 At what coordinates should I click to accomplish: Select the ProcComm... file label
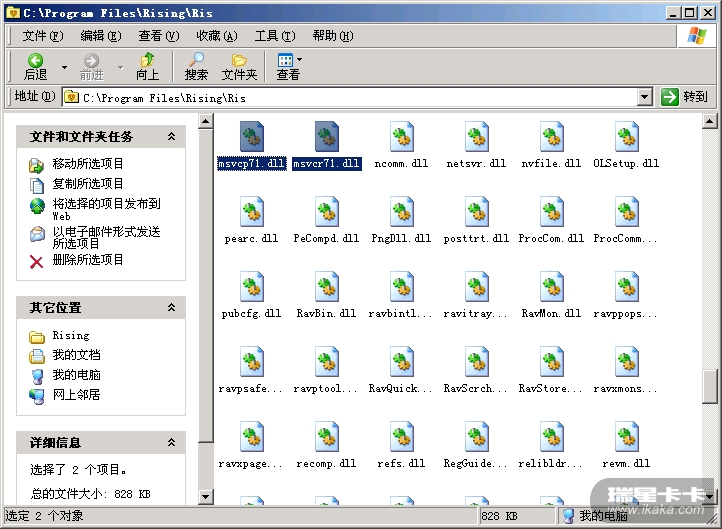point(625,238)
